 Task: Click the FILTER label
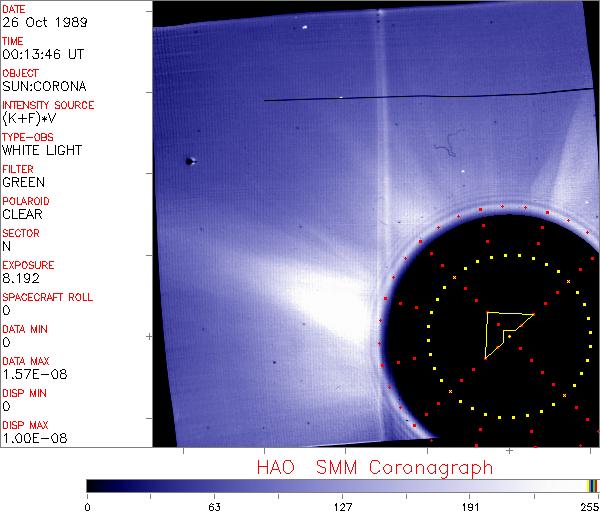point(18,169)
